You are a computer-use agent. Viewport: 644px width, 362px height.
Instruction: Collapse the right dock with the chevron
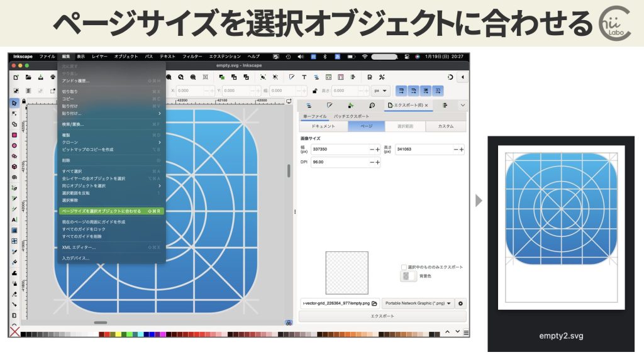point(462,105)
